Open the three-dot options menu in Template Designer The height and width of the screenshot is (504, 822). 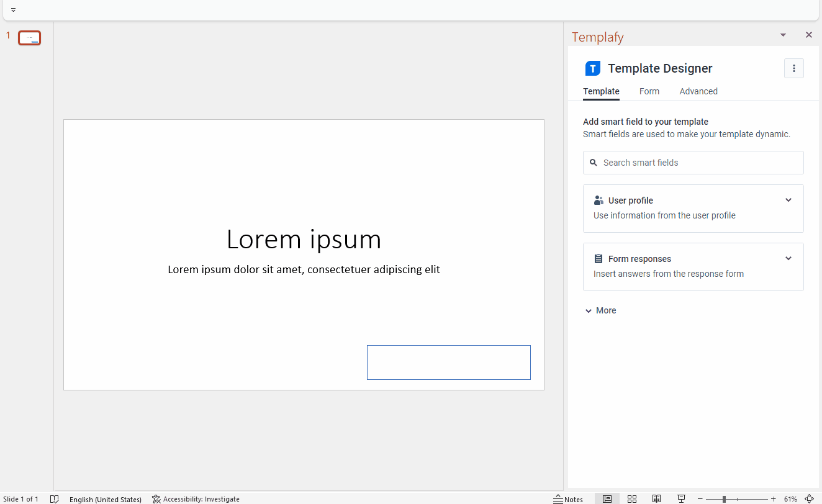(x=793, y=68)
